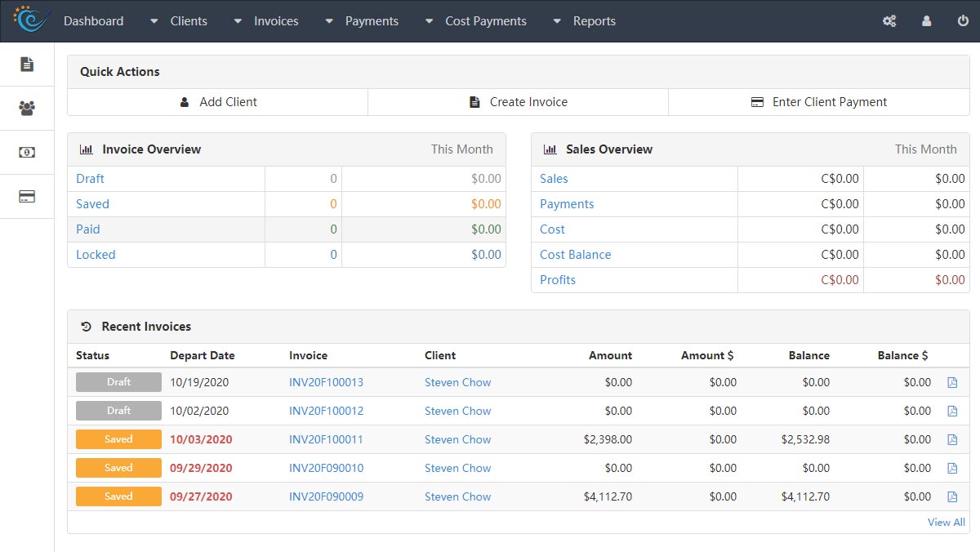Screen dimensions: 980x552
Task: Open invoice INV20F100011
Action: [326, 439]
